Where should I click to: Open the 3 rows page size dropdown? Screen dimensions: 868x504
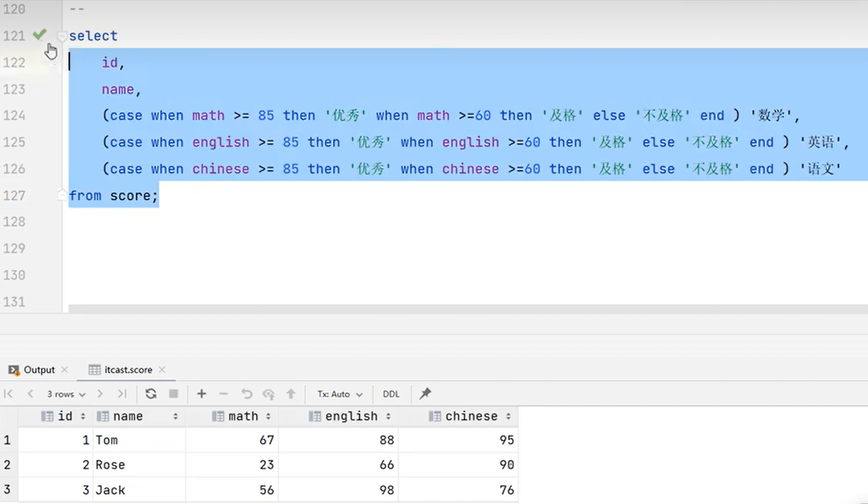66,394
